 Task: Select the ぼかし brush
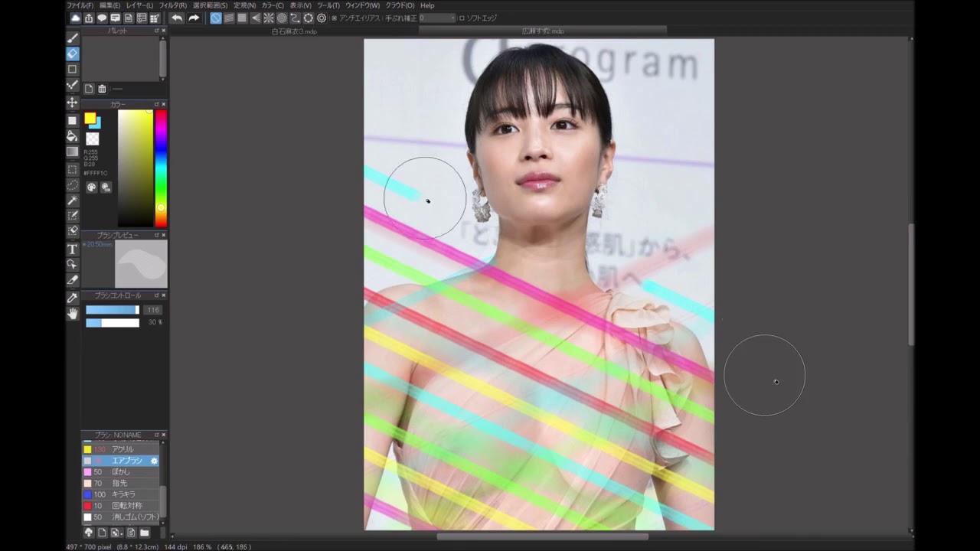pyautogui.click(x=121, y=472)
